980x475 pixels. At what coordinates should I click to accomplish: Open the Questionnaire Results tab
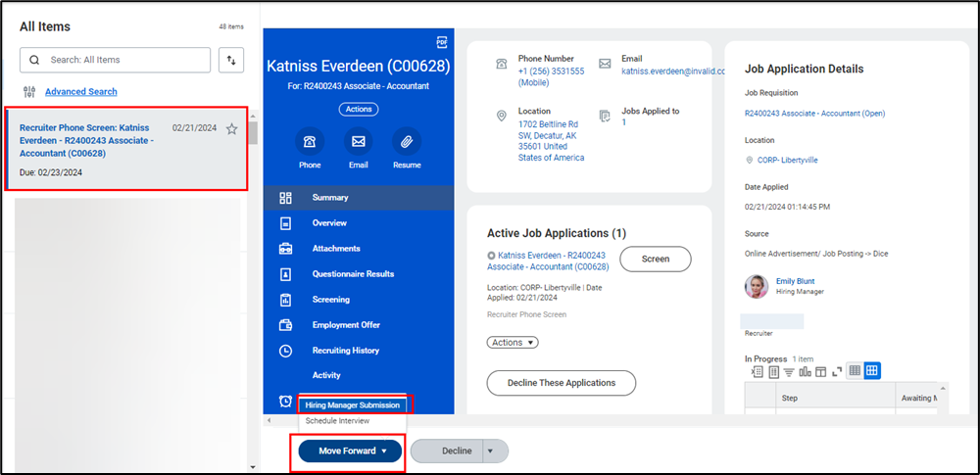pyautogui.click(x=353, y=274)
